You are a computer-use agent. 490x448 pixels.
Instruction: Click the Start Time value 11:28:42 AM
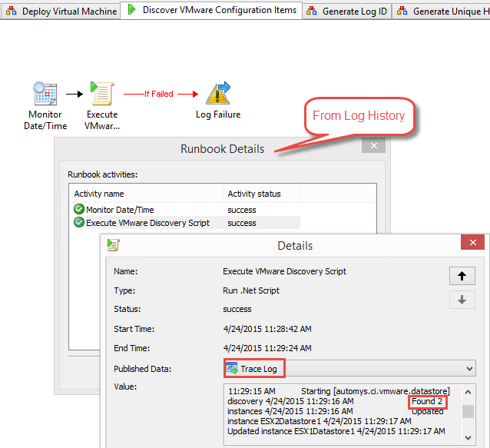(x=267, y=329)
